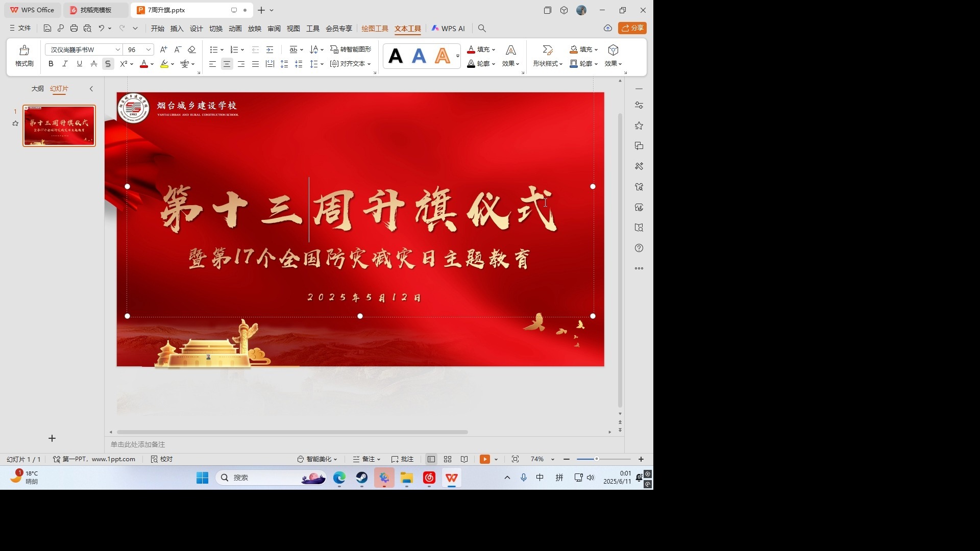This screenshot has width=980, height=551.
Task: Toggle italic formatting
Action: pyautogui.click(x=65, y=64)
